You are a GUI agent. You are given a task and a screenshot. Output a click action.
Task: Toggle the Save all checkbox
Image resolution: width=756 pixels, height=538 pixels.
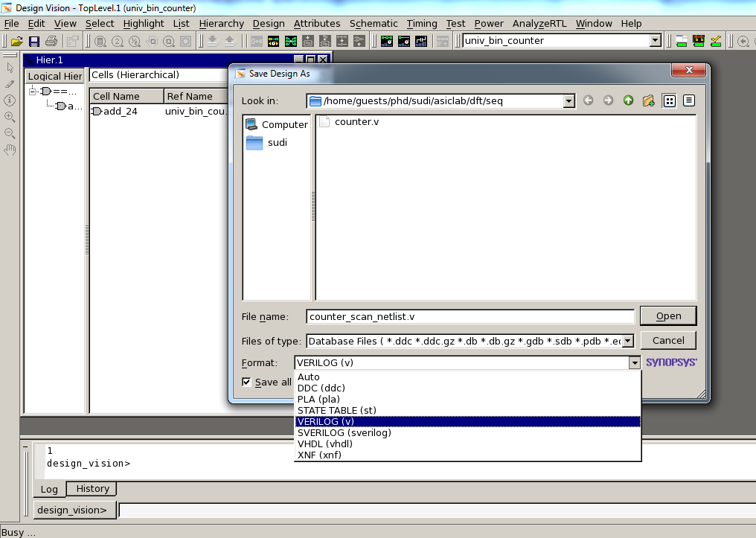coord(246,382)
